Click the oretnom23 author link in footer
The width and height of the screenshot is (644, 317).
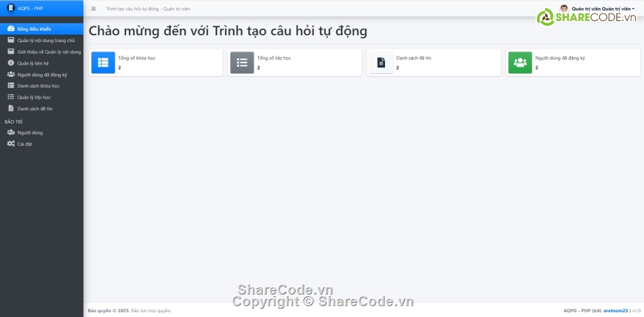click(x=616, y=310)
